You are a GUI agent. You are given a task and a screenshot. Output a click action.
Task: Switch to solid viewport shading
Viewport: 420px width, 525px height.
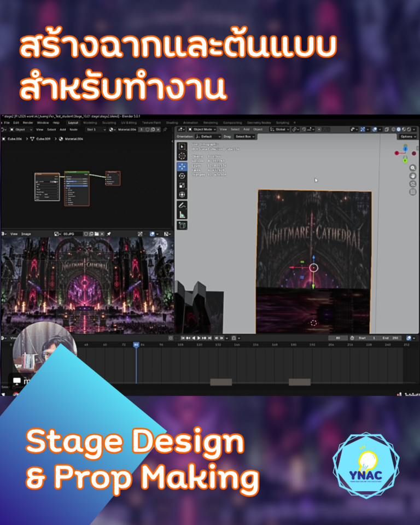(x=399, y=129)
